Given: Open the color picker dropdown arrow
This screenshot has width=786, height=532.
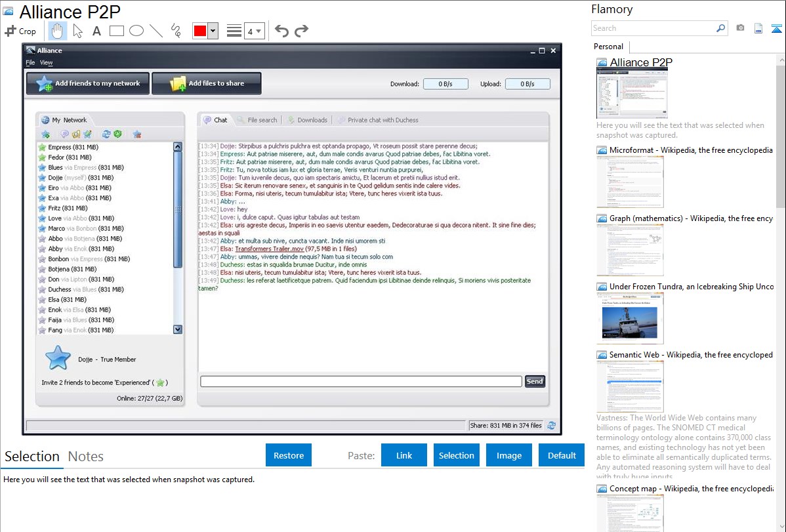Looking at the screenshot, I should [213, 31].
